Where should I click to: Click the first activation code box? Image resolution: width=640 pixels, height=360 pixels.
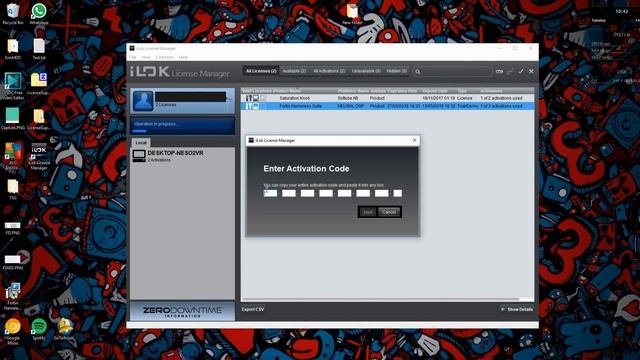click(270, 193)
